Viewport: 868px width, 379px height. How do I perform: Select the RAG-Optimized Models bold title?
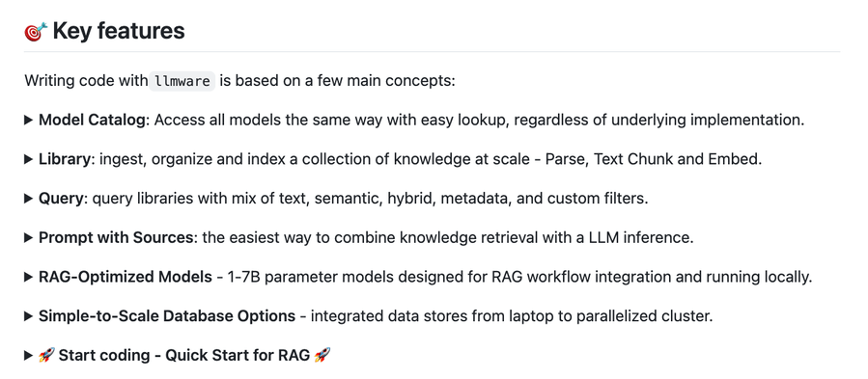click(126, 277)
